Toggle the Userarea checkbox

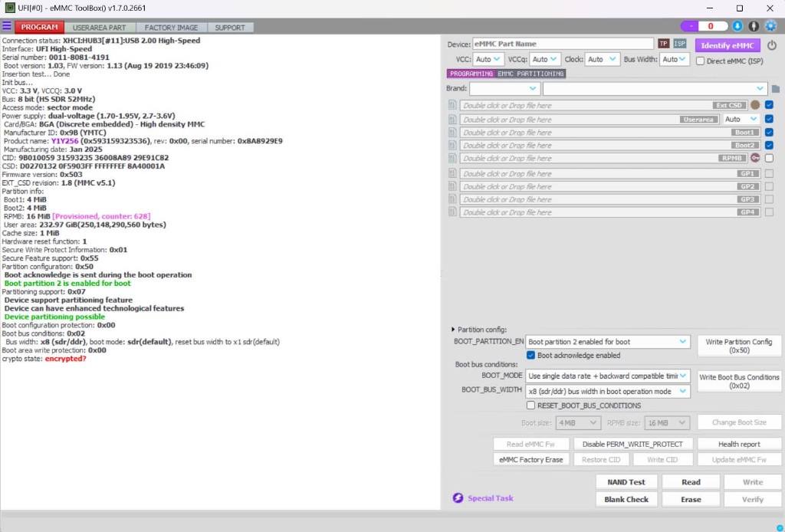(x=769, y=119)
